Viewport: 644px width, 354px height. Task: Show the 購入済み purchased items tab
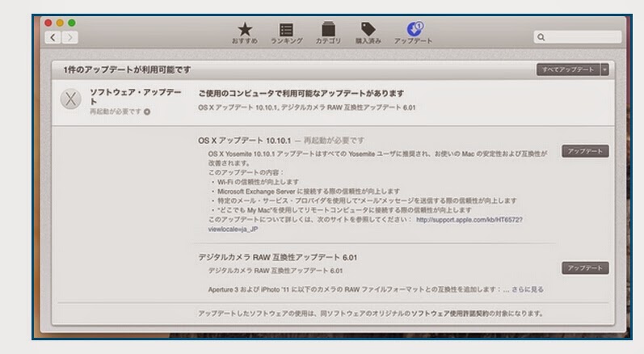click(x=368, y=32)
